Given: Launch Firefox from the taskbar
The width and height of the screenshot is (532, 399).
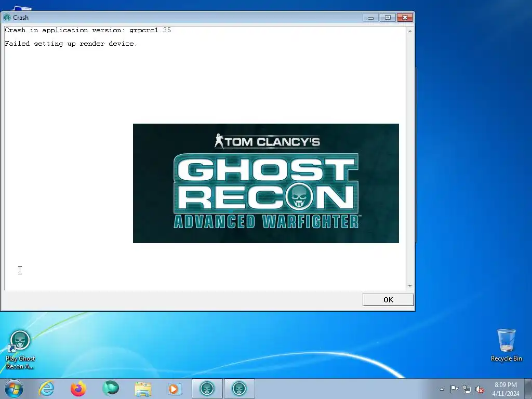Looking at the screenshot, I should 78,389.
